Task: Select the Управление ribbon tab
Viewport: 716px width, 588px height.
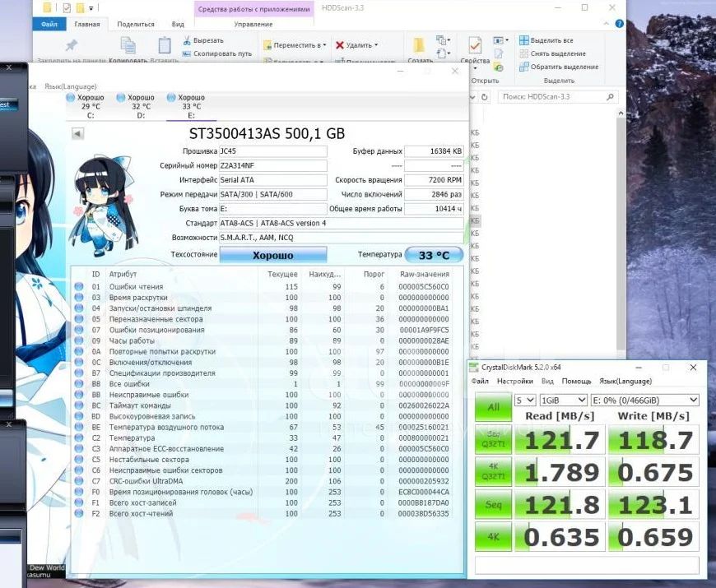Action: click(253, 24)
